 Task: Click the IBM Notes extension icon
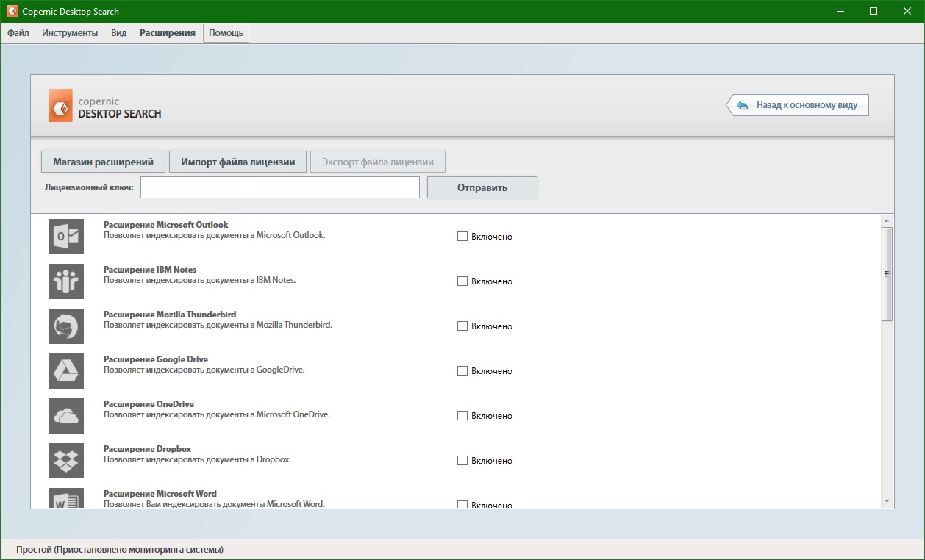coord(66,281)
